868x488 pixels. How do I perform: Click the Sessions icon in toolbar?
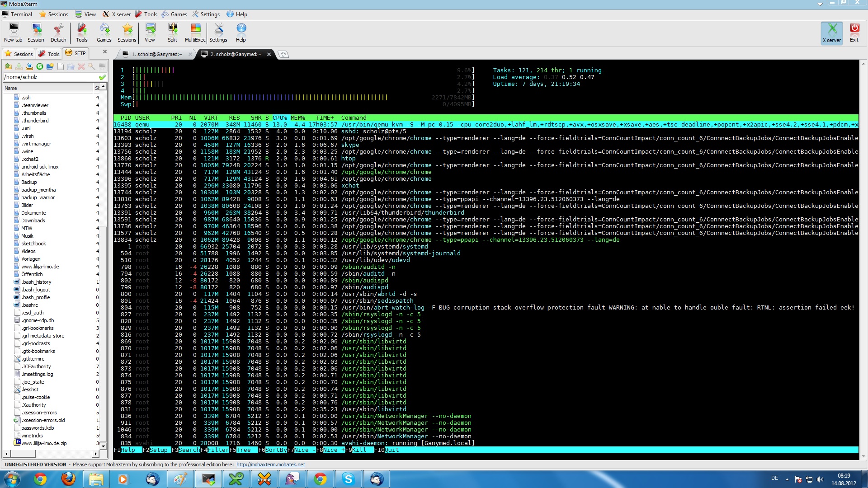127,32
